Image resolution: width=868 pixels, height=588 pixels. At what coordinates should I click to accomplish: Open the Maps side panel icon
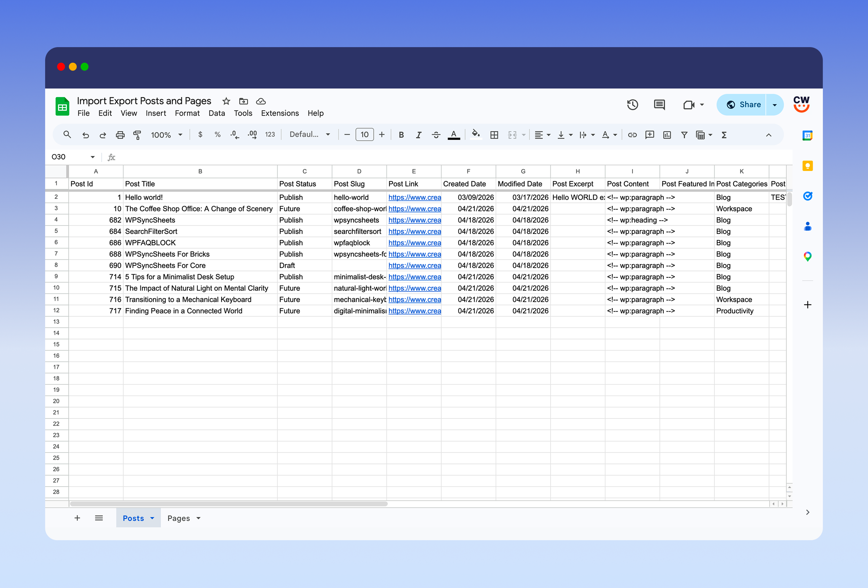coord(808,256)
